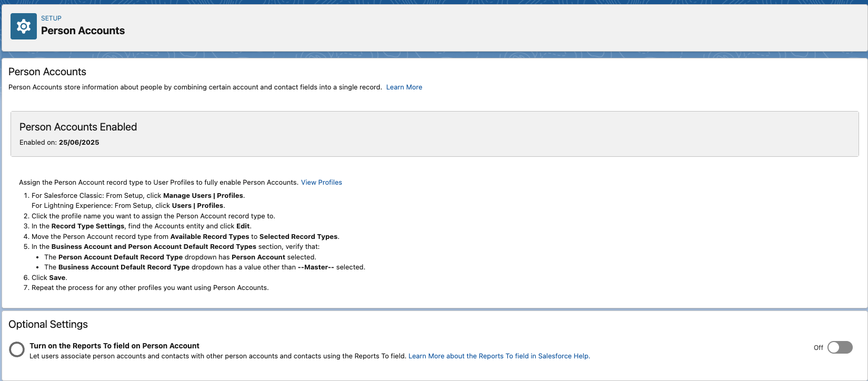Click the 'Repeat the process' step text
This screenshot has height=381, width=868.
coord(150,288)
